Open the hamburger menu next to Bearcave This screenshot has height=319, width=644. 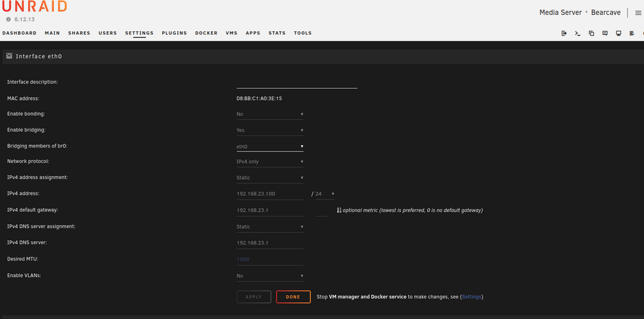(x=638, y=13)
